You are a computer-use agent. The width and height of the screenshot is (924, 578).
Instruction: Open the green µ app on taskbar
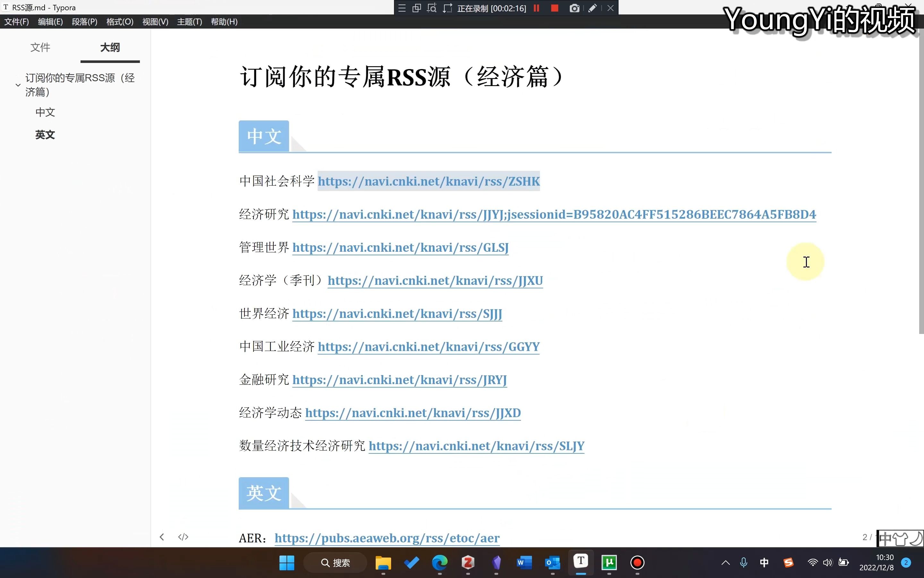(609, 563)
